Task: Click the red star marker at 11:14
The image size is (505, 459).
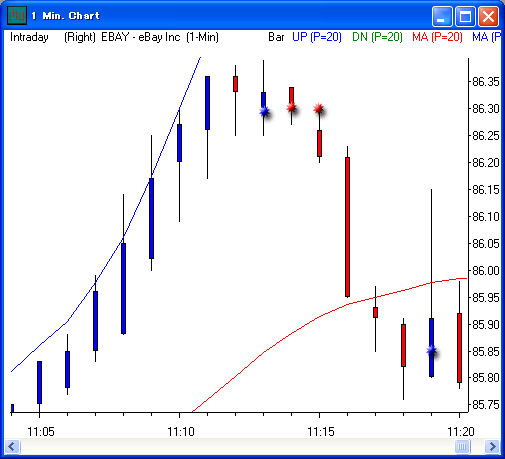Action: tap(291, 107)
